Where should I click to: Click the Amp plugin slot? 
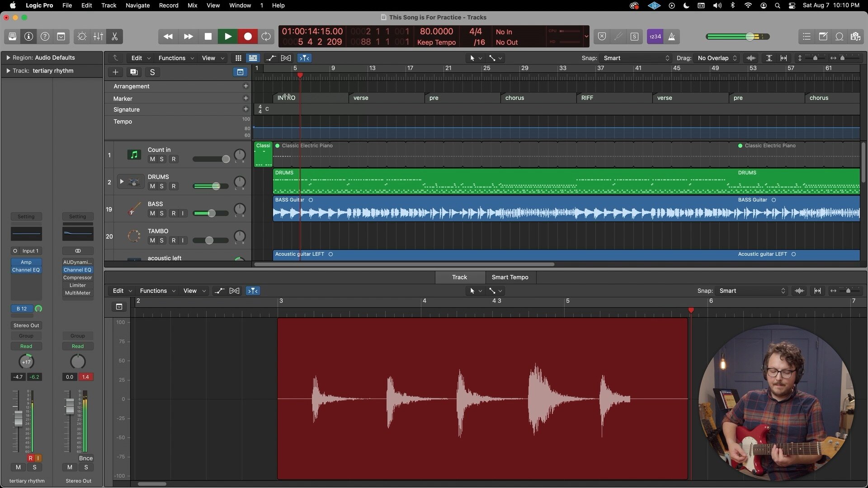[x=26, y=262]
